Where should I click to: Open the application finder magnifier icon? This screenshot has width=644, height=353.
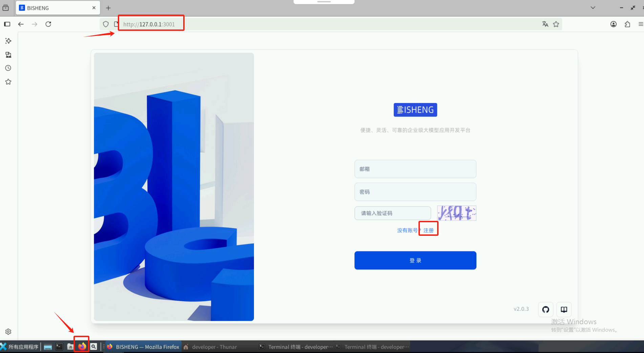pos(94,347)
